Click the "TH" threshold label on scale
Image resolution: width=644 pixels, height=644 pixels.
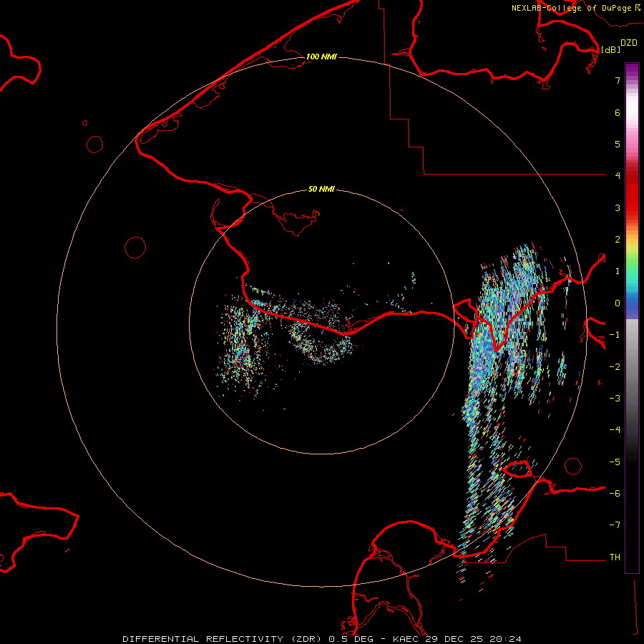pos(615,557)
